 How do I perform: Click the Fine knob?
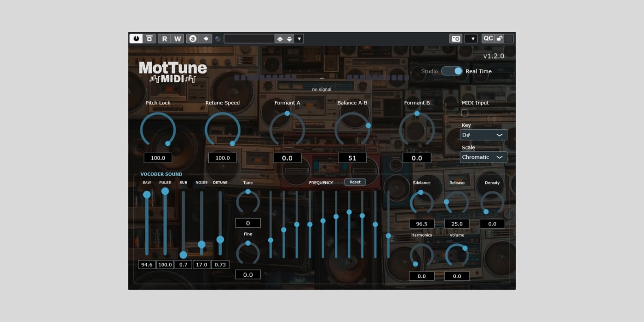pyautogui.click(x=248, y=253)
